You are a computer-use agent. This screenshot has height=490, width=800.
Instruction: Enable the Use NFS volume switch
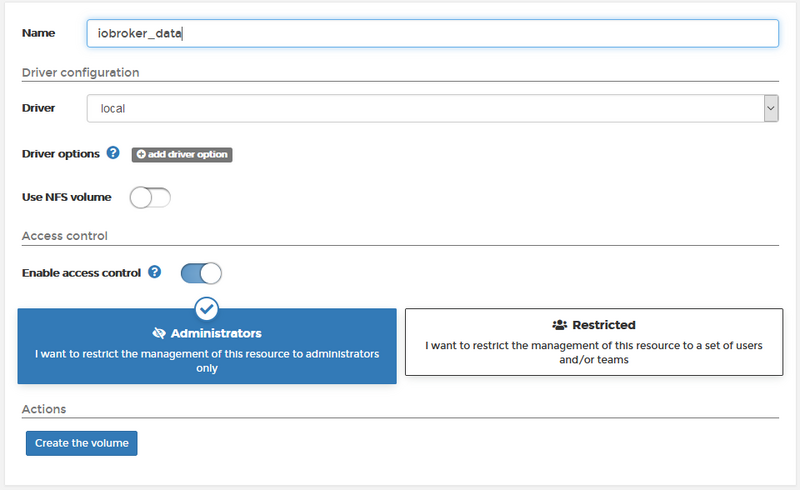point(151,198)
